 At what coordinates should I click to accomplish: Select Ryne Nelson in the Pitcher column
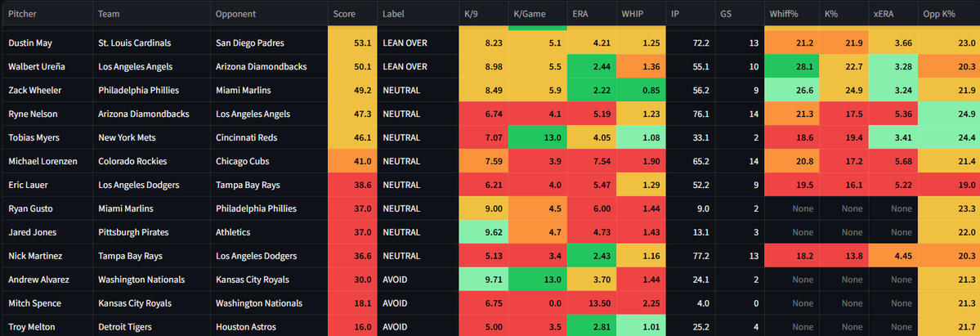pos(47,114)
